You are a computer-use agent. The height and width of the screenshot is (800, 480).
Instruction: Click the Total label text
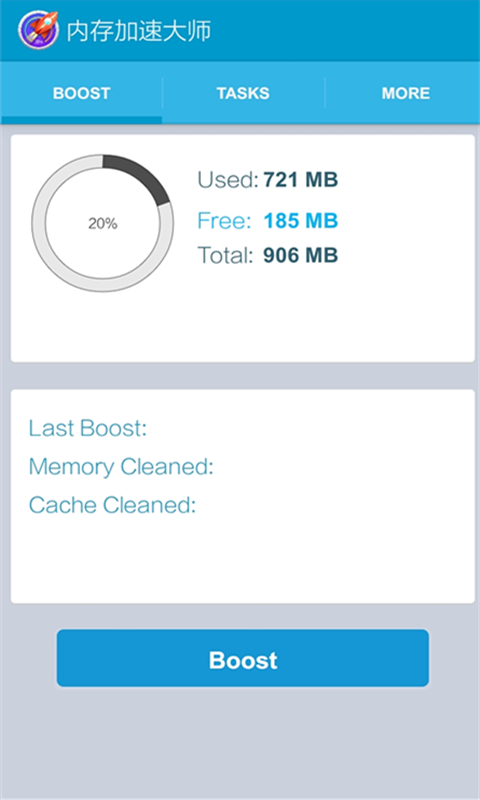[x=225, y=255]
